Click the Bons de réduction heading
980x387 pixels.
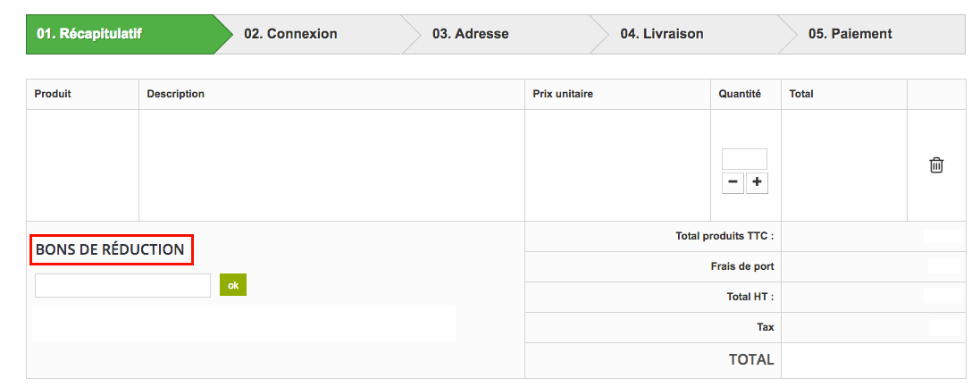coord(110,249)
